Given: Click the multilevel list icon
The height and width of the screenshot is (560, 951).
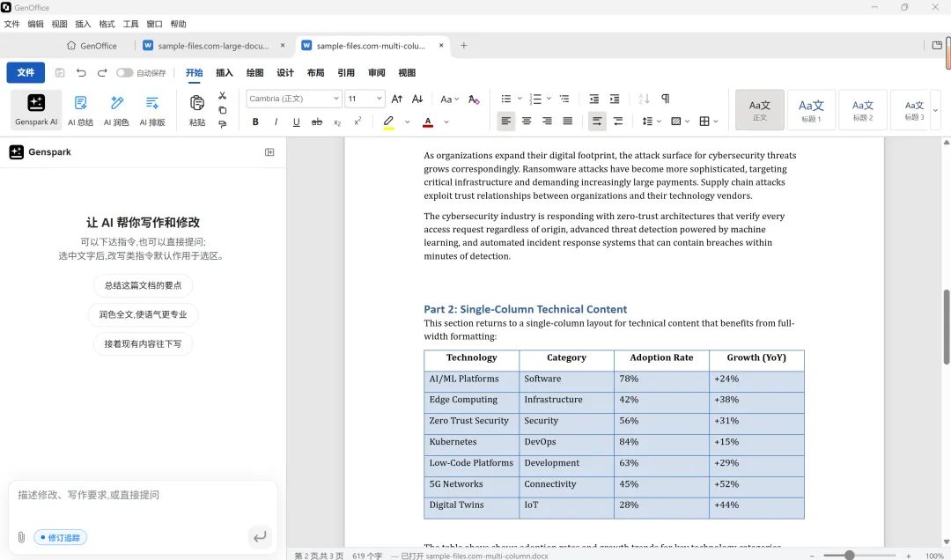Looking at the screenshot, I should pyautogui.click(x=564, y=99).
